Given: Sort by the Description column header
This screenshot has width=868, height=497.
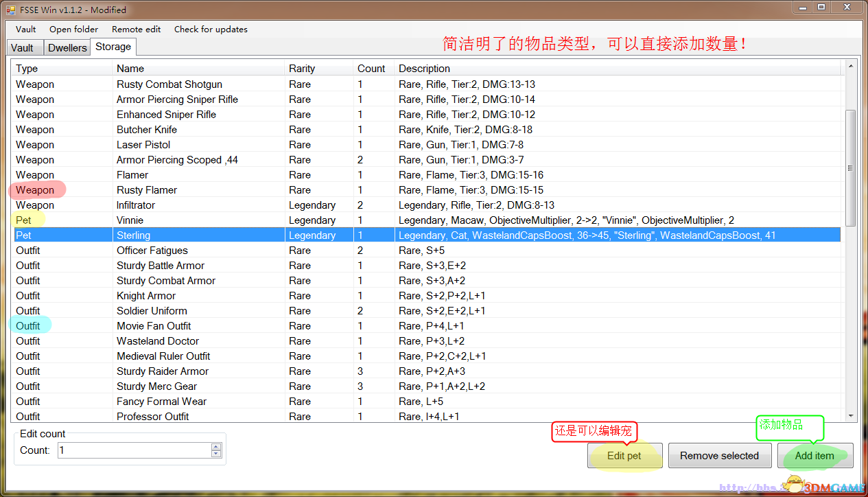Looking at the screenshot, I should pyautogui.click(x=618, y=68).
